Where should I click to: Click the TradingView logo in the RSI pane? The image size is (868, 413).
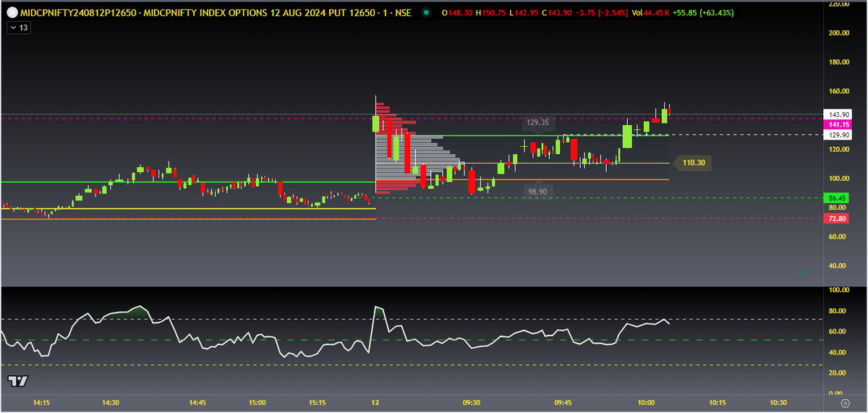[18, 381]
